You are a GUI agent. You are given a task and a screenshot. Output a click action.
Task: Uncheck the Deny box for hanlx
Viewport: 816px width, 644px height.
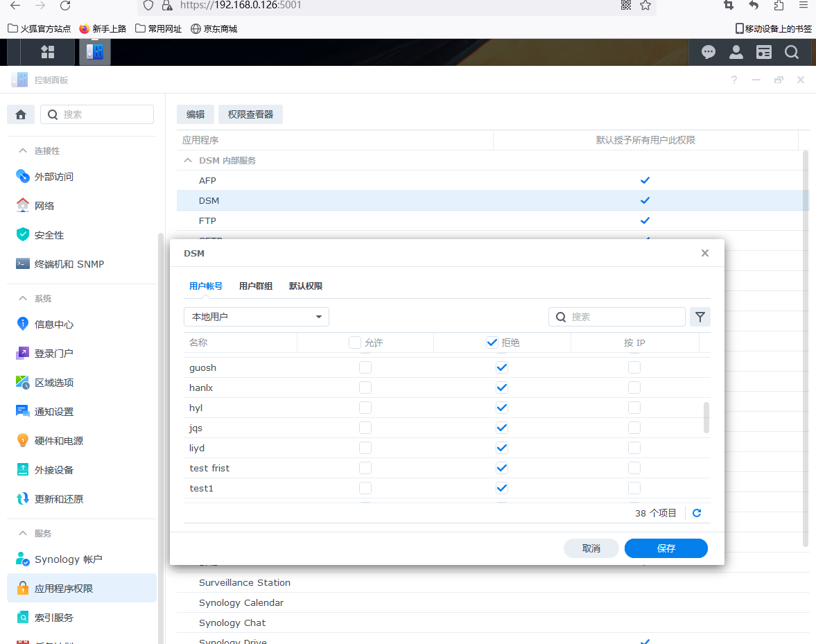[502, 388]
